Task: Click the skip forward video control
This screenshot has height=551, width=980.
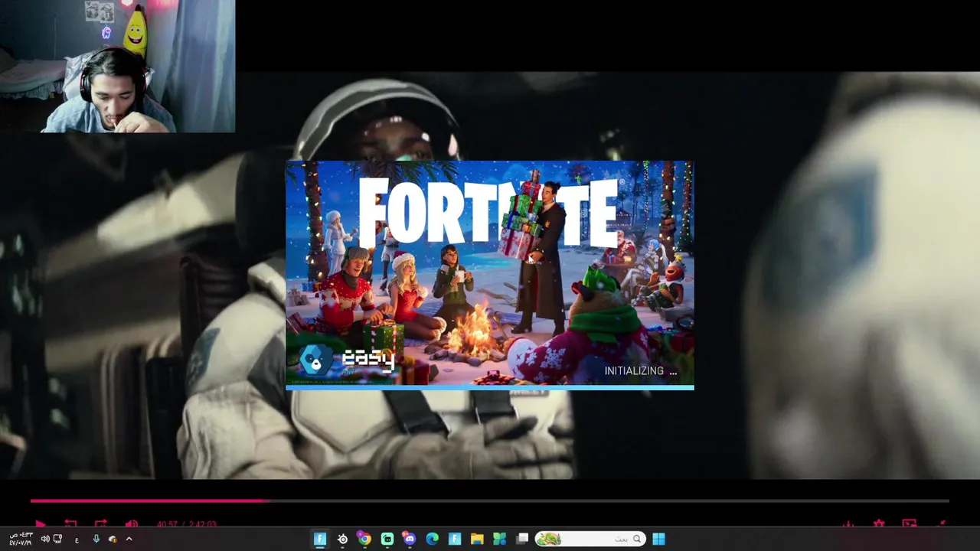Action: point(100,524)
